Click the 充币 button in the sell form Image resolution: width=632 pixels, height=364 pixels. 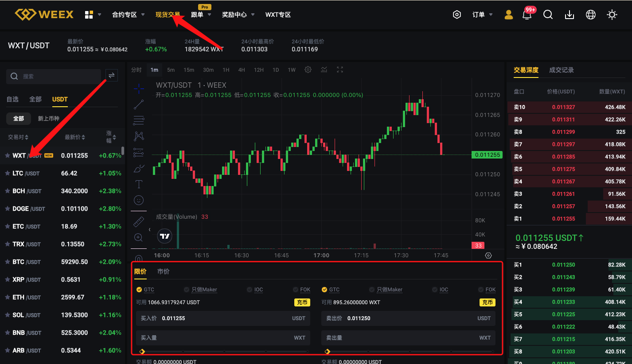click(488, 302)
